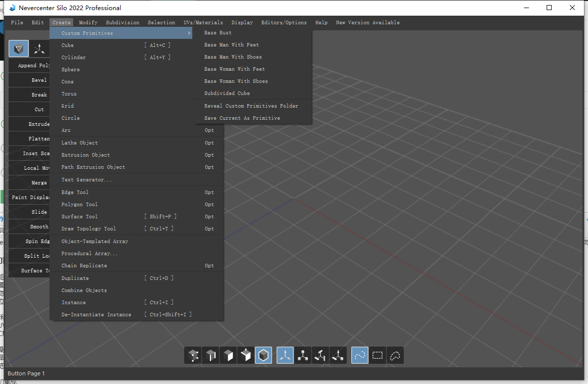This screenshot has height=384, width=588.
Task: Click the highlighted mesh cube icon above Append Poly
Action: coord(19,49)
